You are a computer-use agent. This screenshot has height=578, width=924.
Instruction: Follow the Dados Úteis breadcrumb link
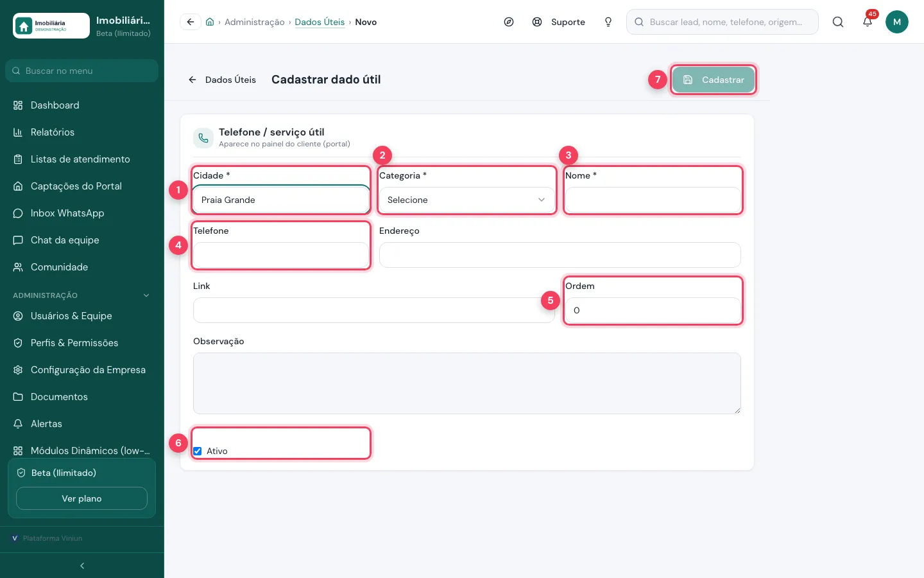click(x=320, y=22)
